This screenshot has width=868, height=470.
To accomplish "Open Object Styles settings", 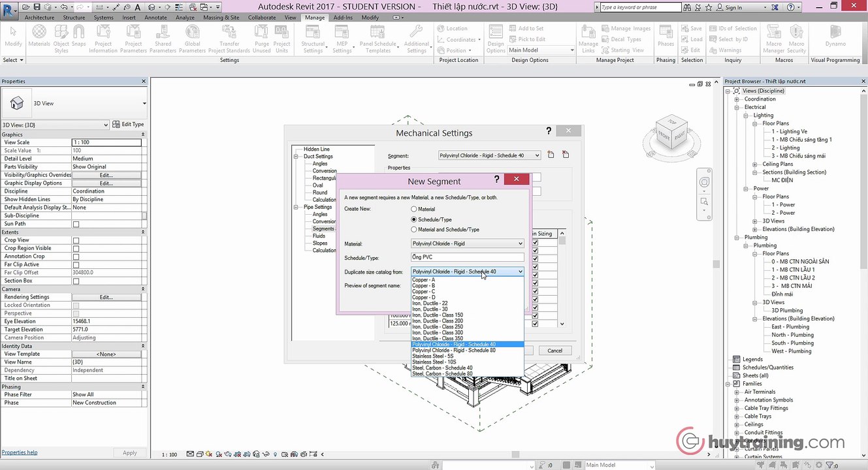I will pos(61,38).
